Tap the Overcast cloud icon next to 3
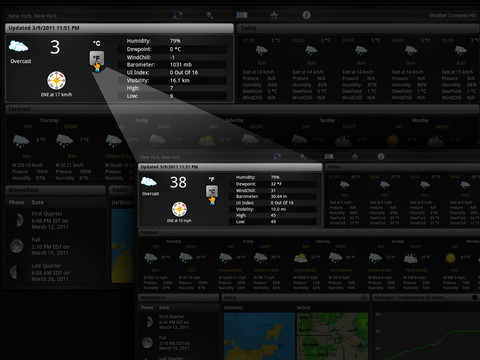 pyautogui.click(x=19, y=46)
